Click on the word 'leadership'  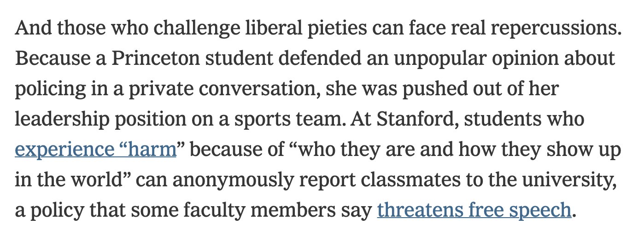(x=62, y=119)
